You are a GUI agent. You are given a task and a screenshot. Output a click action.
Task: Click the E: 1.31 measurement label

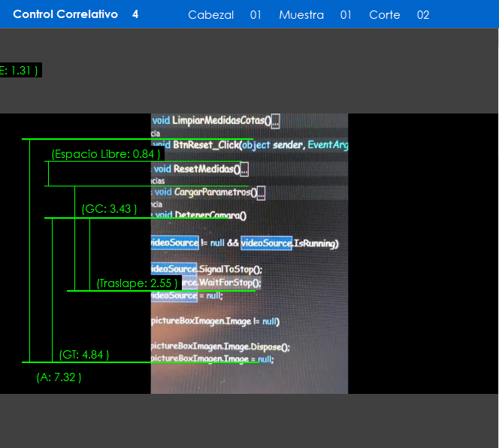tap(19, 71)
